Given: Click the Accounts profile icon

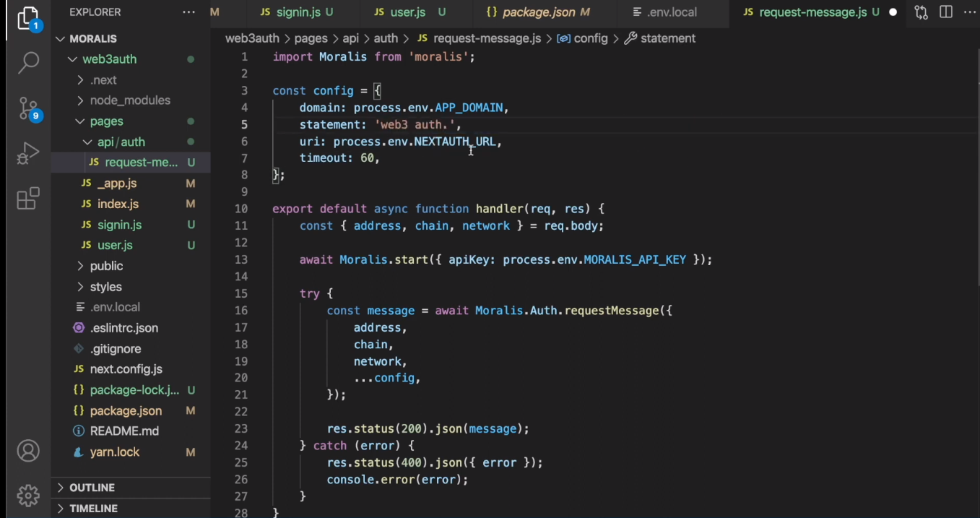Looking at the screenshot, I should coord(27,451).
